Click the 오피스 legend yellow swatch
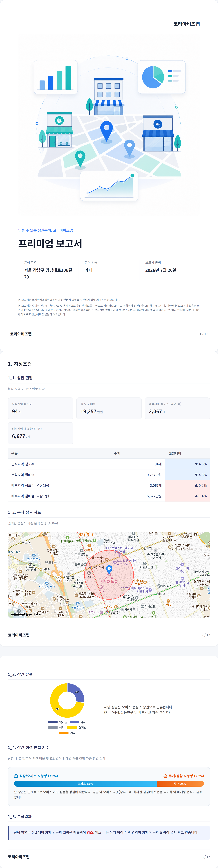 (72, 727)
